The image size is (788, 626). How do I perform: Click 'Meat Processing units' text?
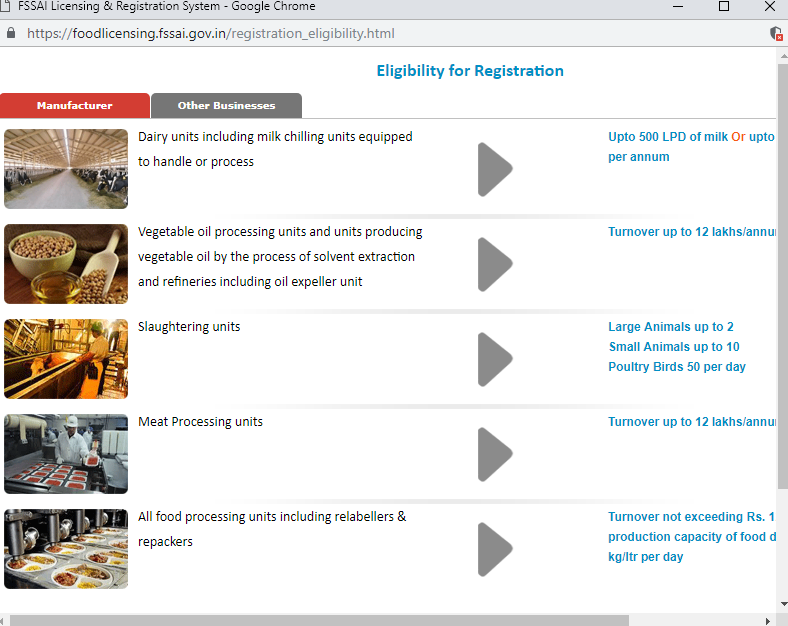point(201,422)
